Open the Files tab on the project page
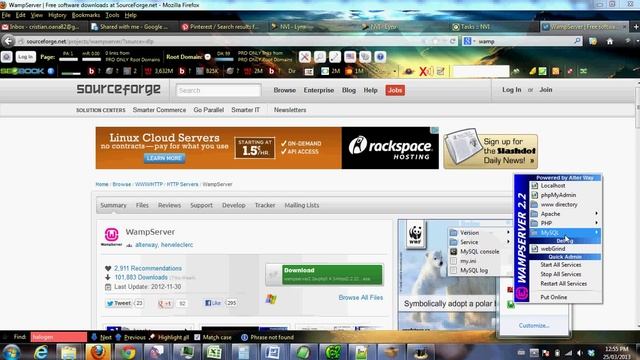 coord(142,205)
